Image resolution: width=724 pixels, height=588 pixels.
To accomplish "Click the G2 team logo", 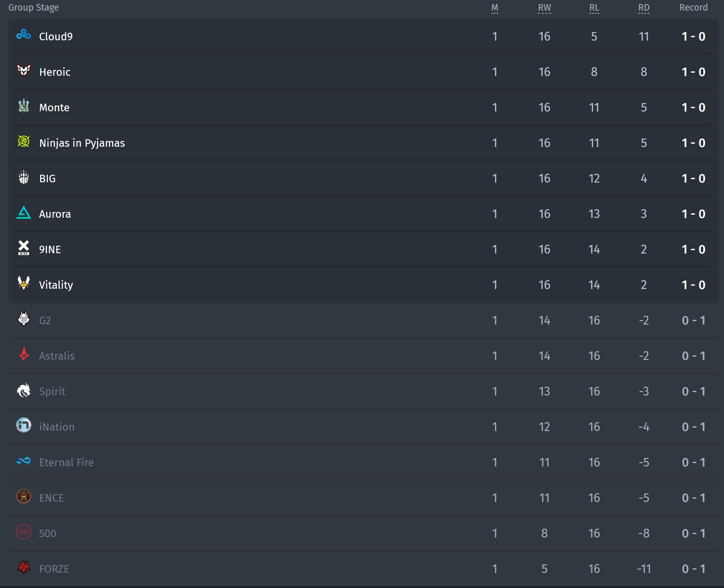I will (x=24, y=318).
